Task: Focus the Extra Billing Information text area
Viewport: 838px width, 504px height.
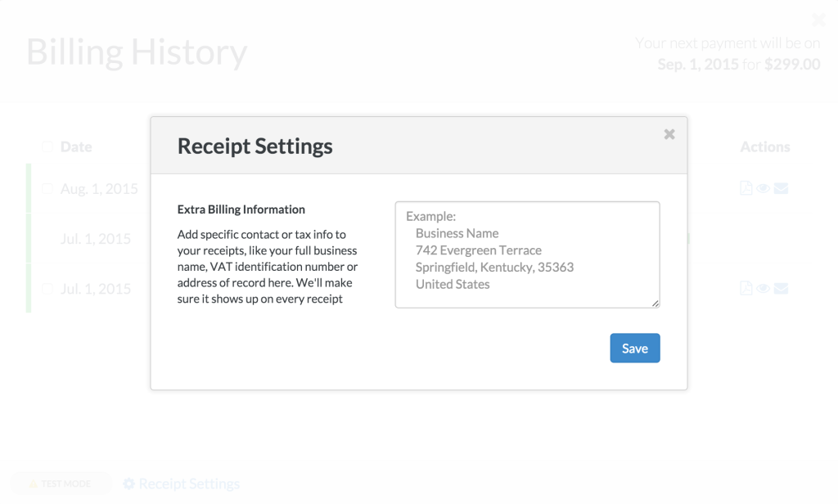Action: 527,254
